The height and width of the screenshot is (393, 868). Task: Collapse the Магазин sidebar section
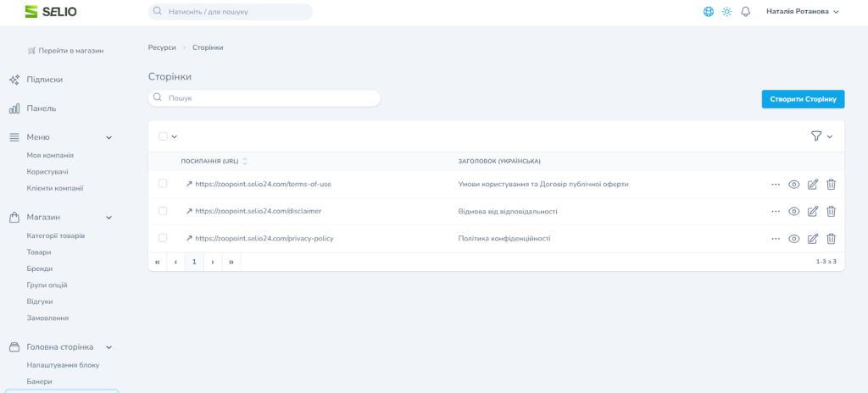click(108, 218)
